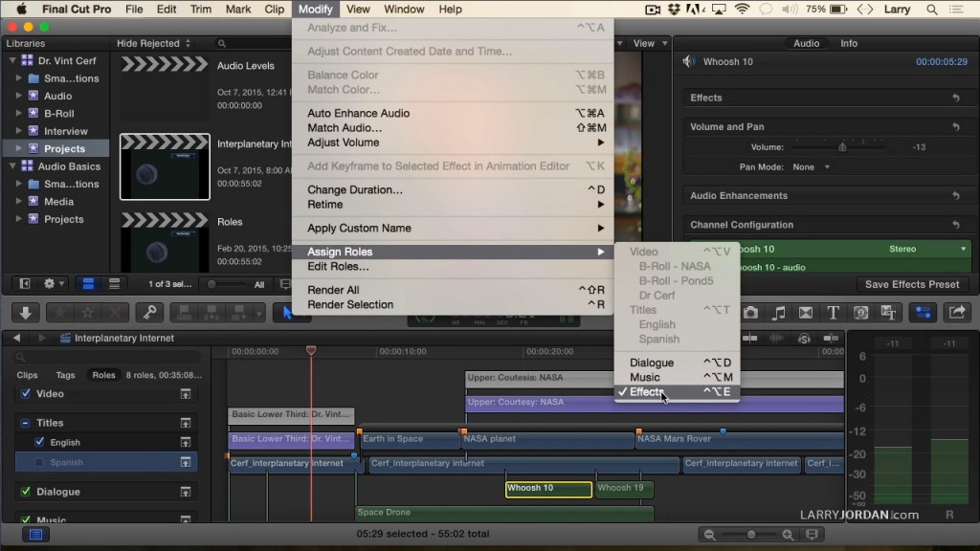Open the Generators browser
The image size is (980, 551).
coord(860,313)
